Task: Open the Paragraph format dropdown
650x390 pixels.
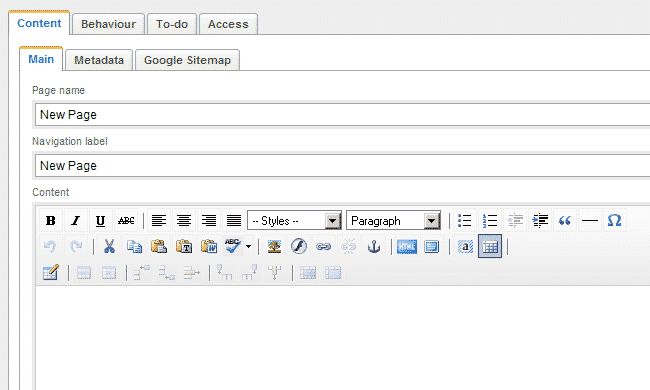Action: click(x=393, y=220)
